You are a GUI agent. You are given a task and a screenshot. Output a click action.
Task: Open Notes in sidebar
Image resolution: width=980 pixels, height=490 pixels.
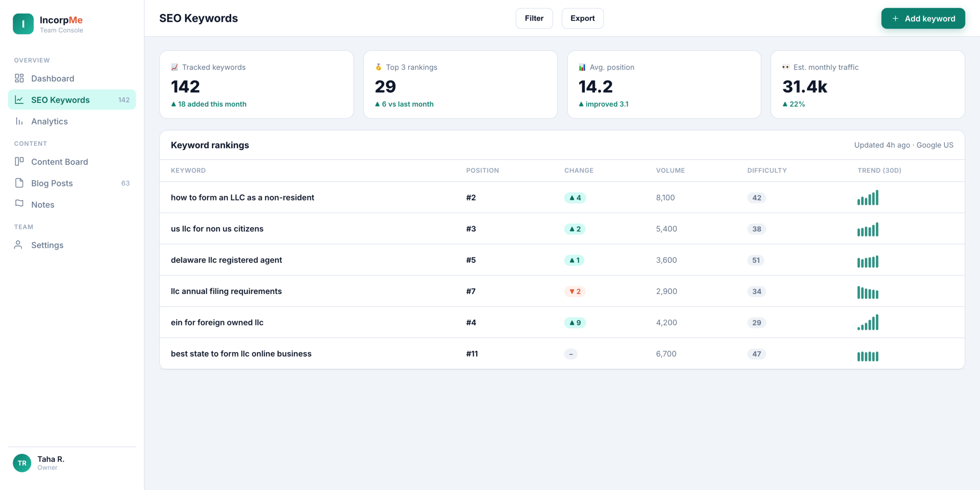tap(72, 205)
